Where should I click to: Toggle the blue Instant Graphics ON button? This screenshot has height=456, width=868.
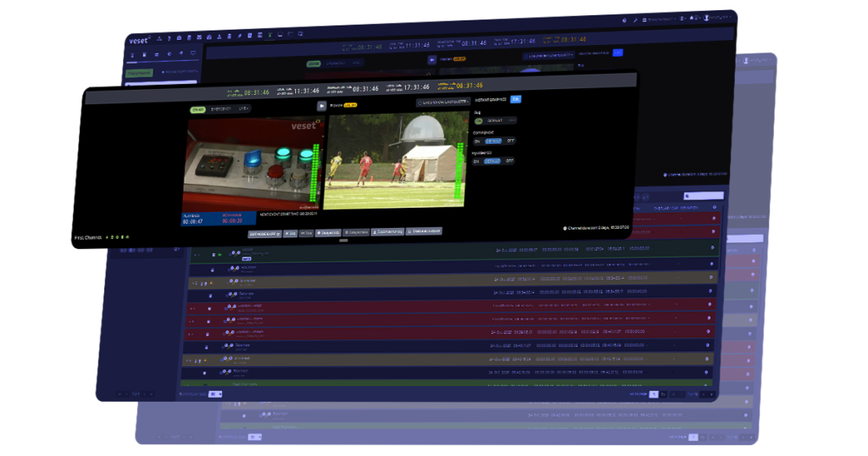click(516, 99)
